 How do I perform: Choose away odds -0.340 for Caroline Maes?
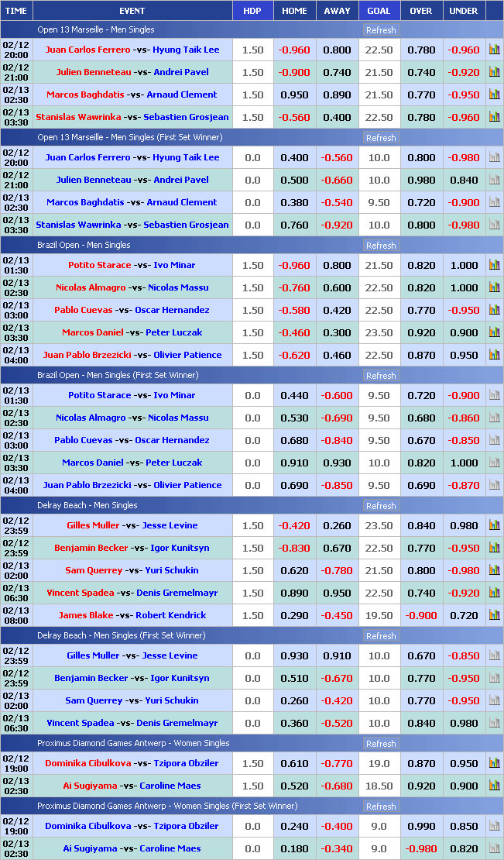coord(337,848)
